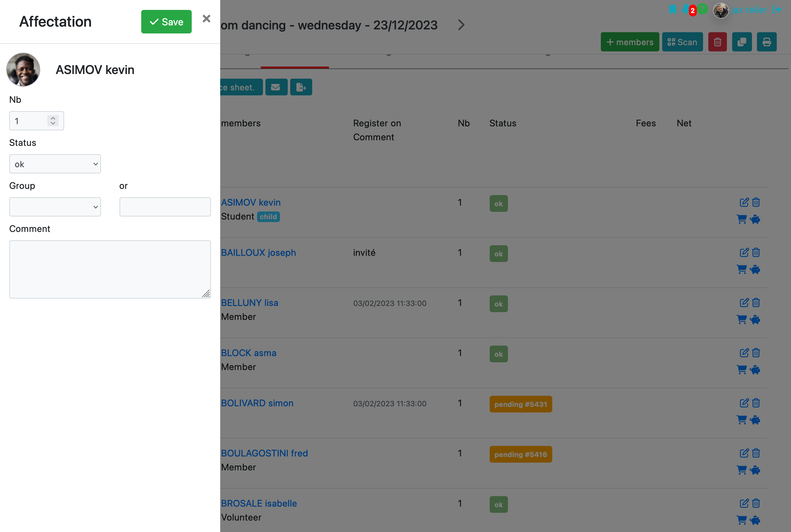
Task: Open BROSALE isabelle member link
Action: point(259,504)
